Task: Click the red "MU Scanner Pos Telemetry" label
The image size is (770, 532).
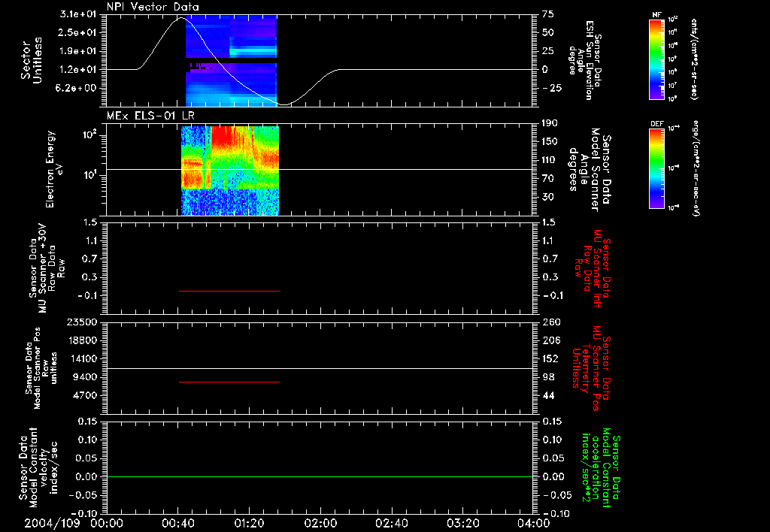Action: [x=592, y=368]
